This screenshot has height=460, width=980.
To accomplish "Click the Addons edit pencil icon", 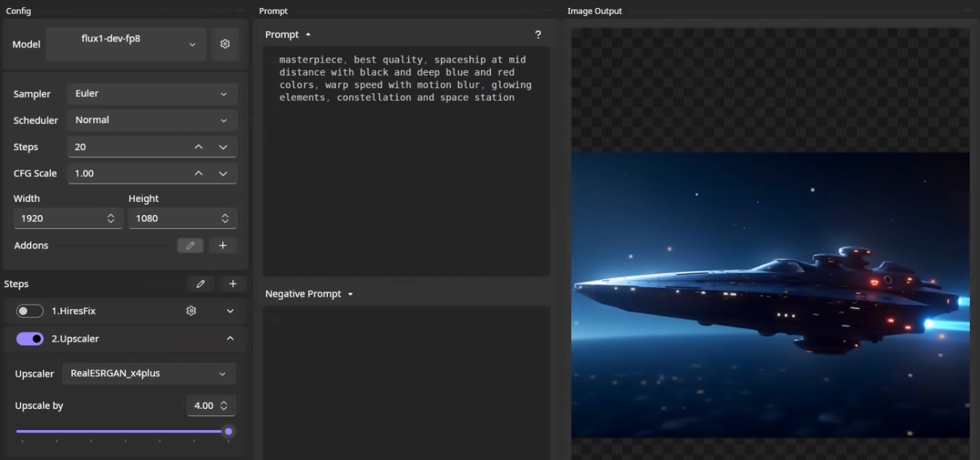I will 190,245.
